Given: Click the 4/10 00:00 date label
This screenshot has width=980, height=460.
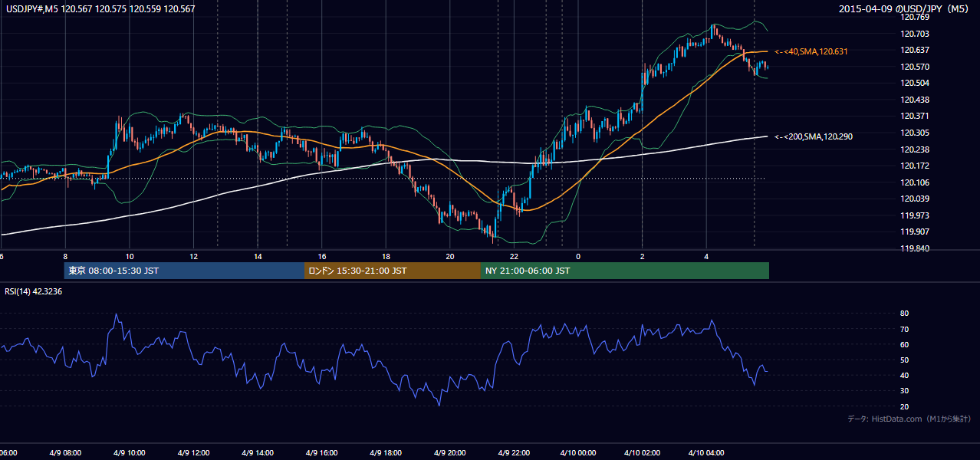Looking at the screenshot, I should point(578,452).
